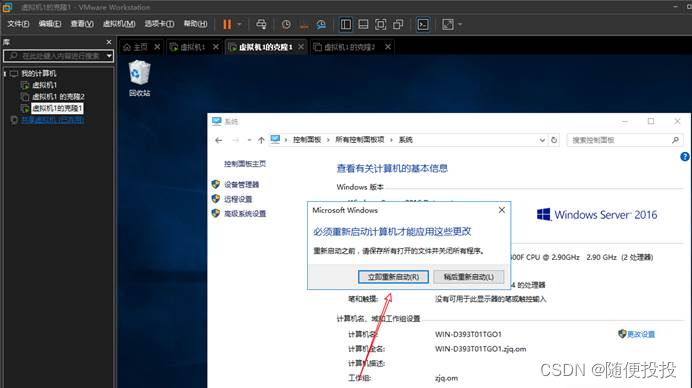The image size is (692, 388).
Task: Click the up arrow in System window
Action: coord(261,140)
